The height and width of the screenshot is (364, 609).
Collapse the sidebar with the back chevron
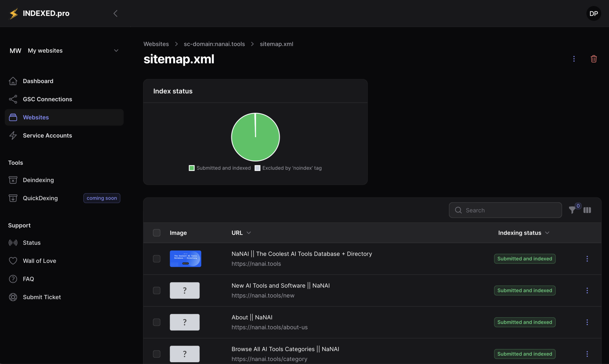click(115, 14)
